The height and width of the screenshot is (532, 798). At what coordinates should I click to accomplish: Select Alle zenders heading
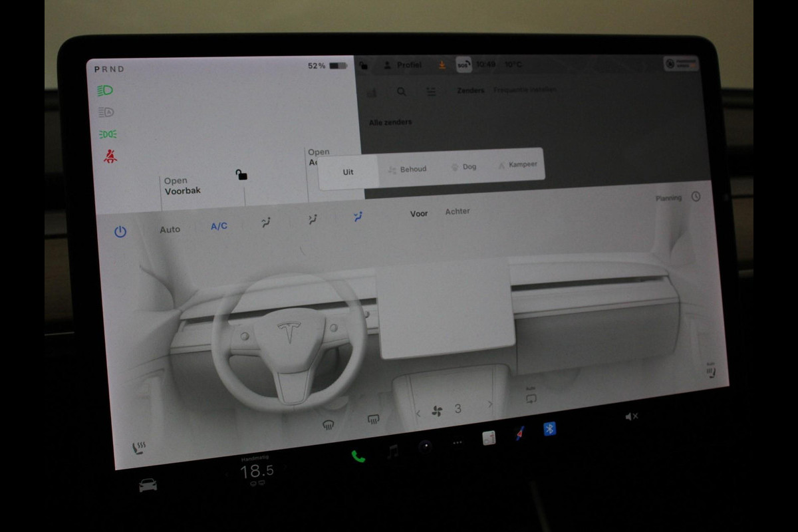tap(390, 122)
